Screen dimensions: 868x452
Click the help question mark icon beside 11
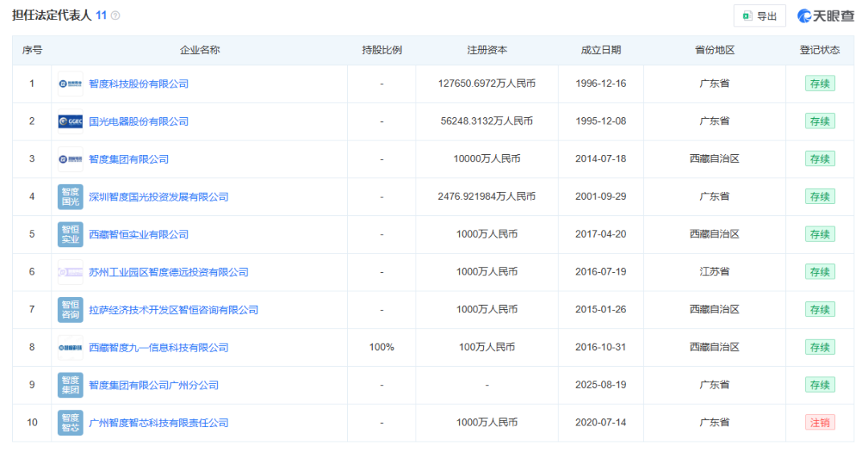[x=115, y=15]
